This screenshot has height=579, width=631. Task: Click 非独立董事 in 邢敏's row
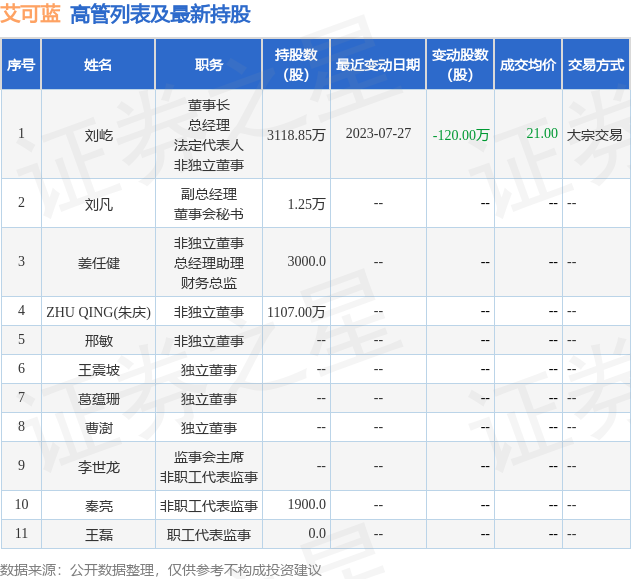click(208, 341)
